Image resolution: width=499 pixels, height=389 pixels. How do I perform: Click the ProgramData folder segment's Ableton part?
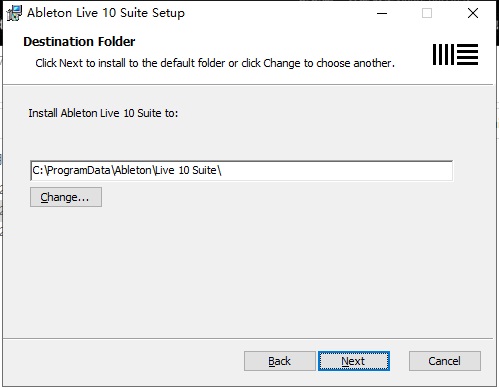[133, 170]
